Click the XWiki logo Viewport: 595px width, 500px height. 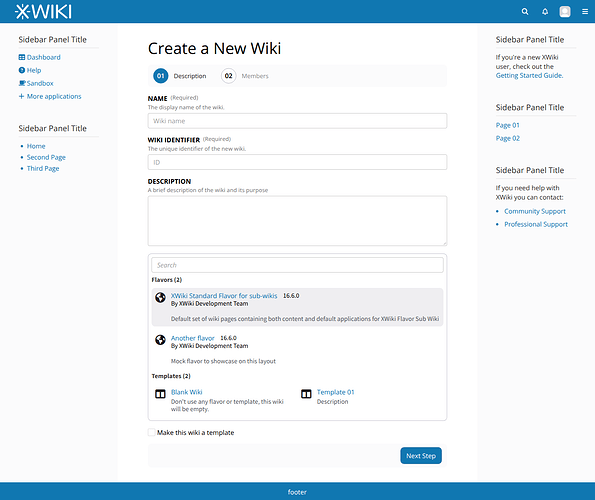point(43,11)
